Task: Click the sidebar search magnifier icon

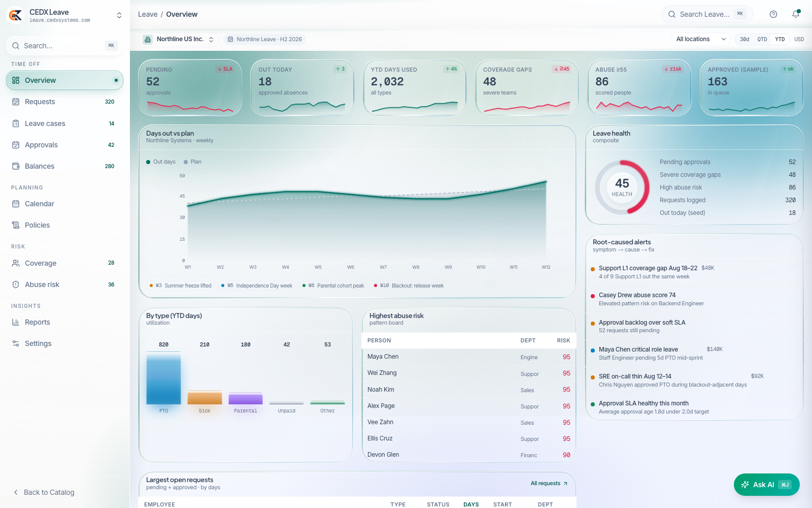Action: point(16,46)
